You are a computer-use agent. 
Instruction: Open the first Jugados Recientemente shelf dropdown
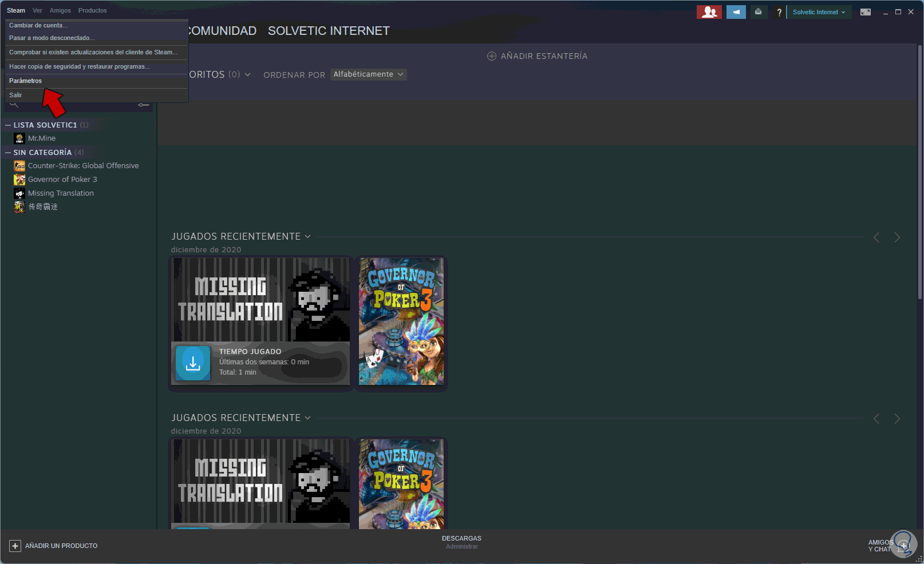pos(307,237)
